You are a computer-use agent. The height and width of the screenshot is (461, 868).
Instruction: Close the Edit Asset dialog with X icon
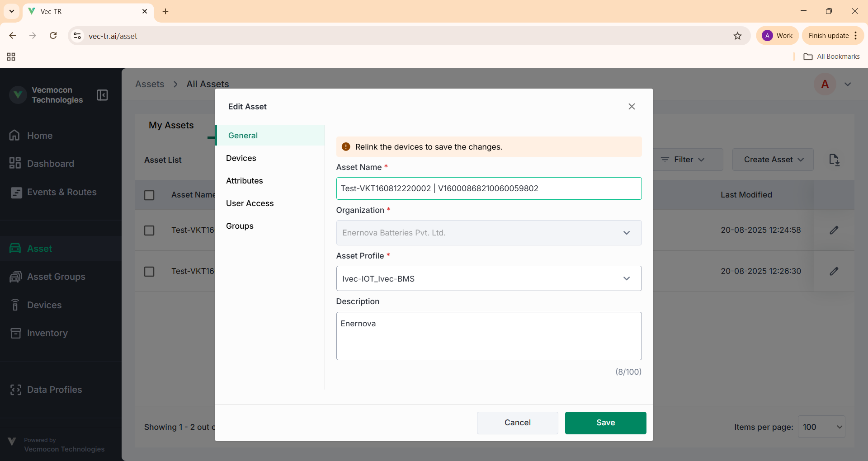632,107
